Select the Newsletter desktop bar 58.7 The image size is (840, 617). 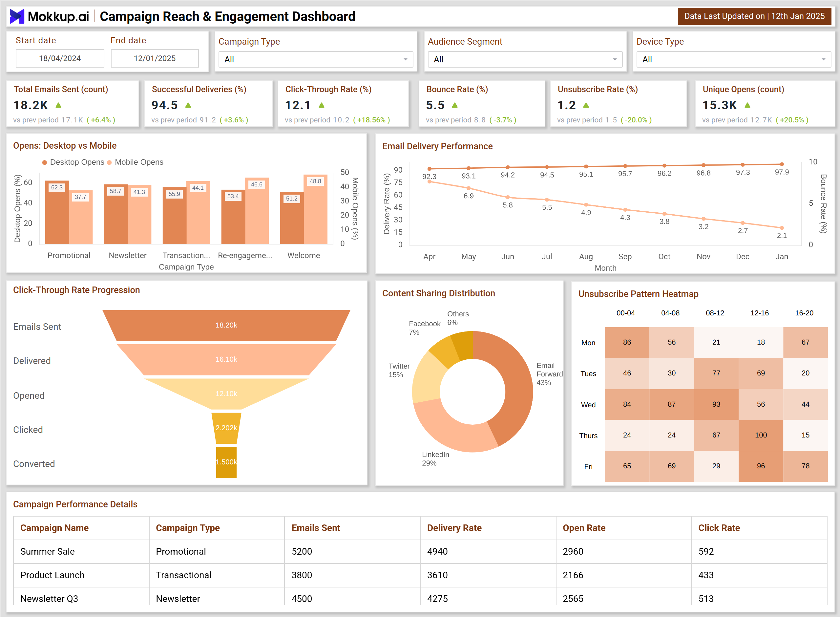click(x=116, y=214)
